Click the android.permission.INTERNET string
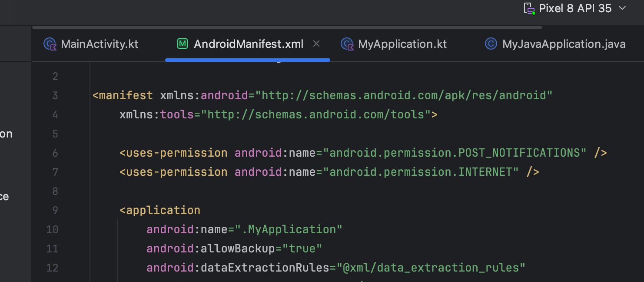Viewport: 644px width, 282px height. point(421,172)
